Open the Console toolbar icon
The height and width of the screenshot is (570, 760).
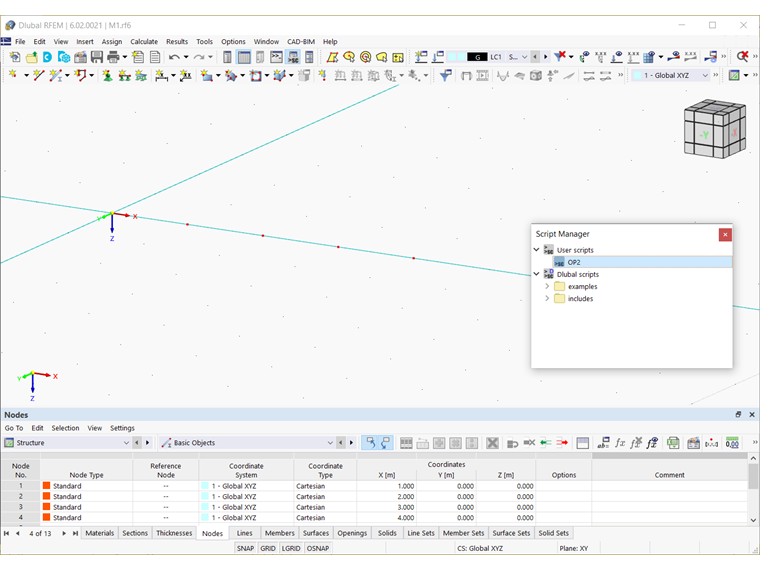pyautogui.click(x=276, y=57)
